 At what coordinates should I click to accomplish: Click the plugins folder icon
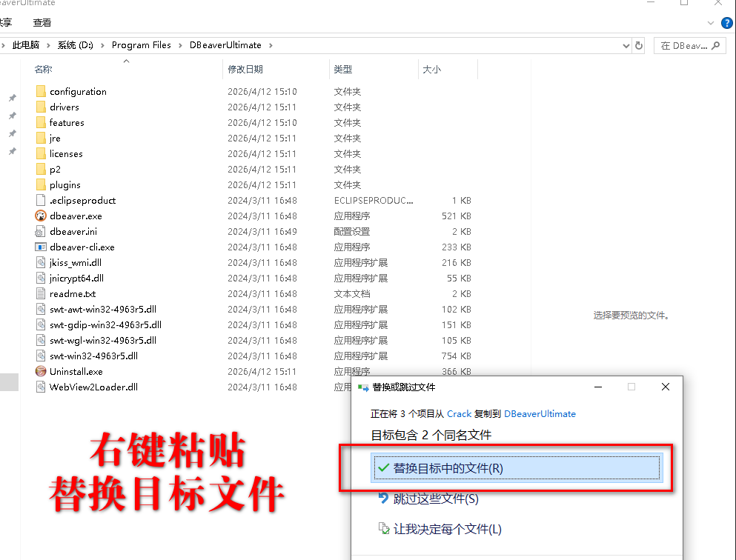coord(41,184)
